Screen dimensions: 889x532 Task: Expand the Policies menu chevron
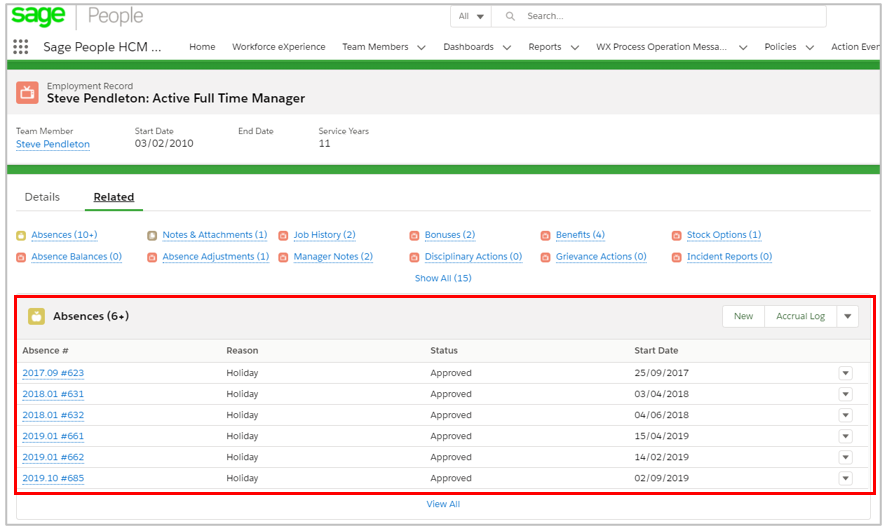click(x=810, y=48)
